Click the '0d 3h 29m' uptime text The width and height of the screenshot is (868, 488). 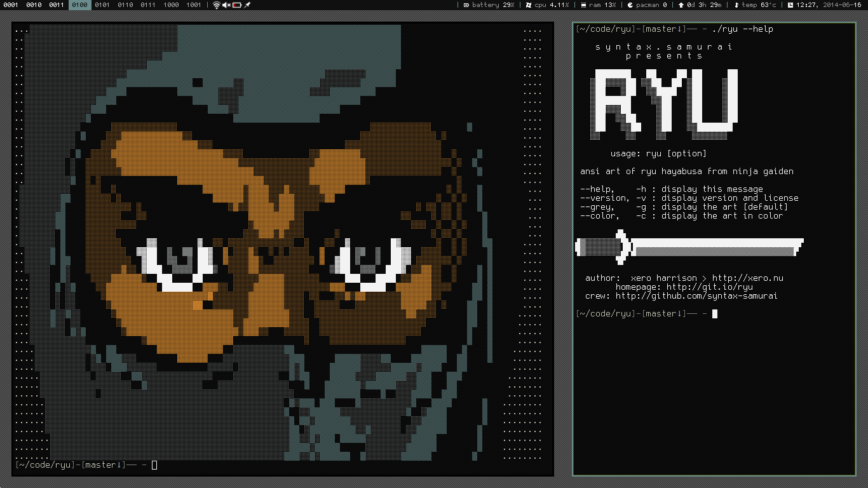[x=704, y=5]
